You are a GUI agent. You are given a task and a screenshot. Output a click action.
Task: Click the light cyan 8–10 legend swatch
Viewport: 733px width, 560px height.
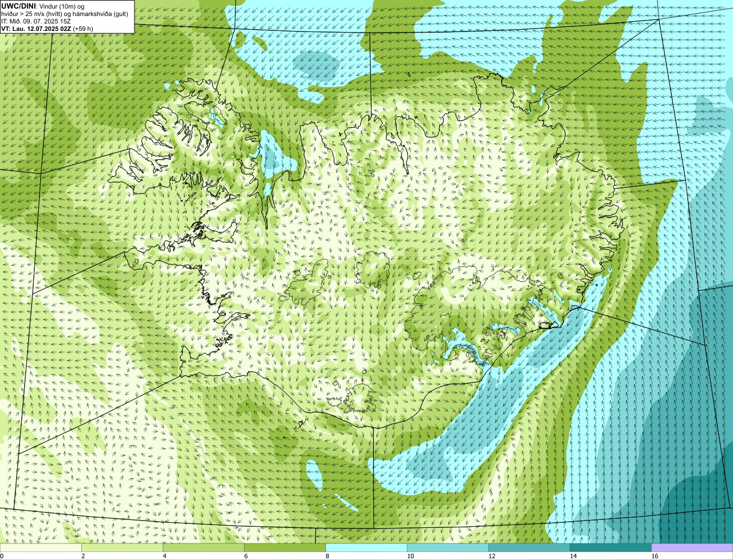[366, 547]
